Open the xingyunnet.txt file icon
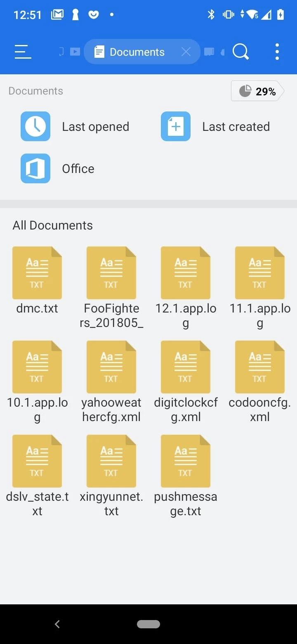This screenshot has height=644, width=297. pos(111,461)
